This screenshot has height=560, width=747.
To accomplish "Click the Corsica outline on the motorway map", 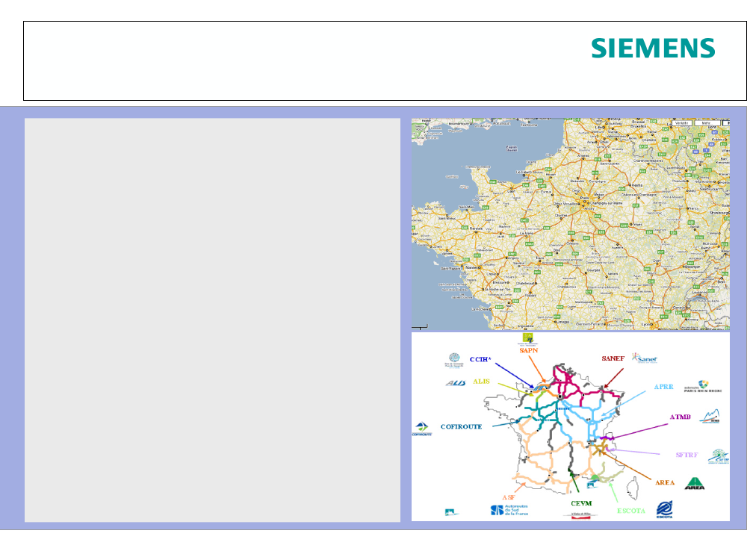I will (632, 488).
